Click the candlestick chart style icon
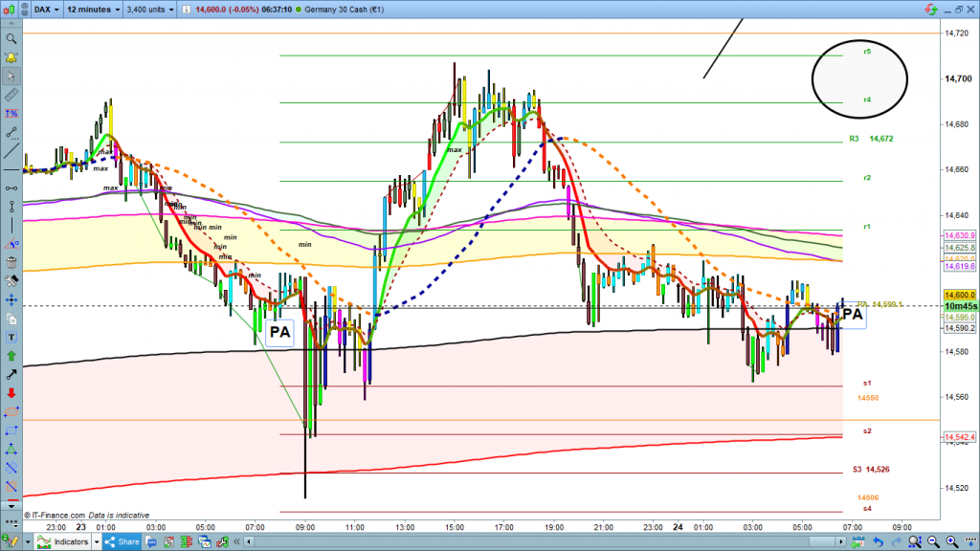Viewport: 980px width, 551px height. (x=11, y=9)
